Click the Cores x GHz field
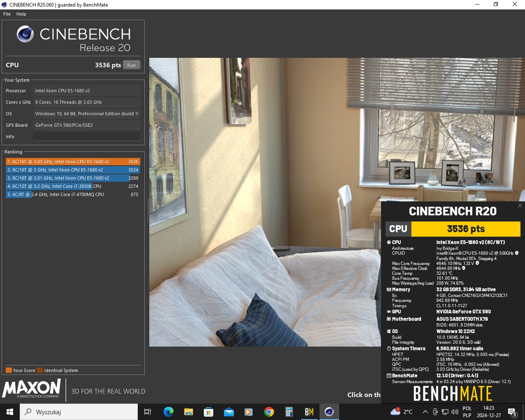The image size is (525, 420). (87, 102)
